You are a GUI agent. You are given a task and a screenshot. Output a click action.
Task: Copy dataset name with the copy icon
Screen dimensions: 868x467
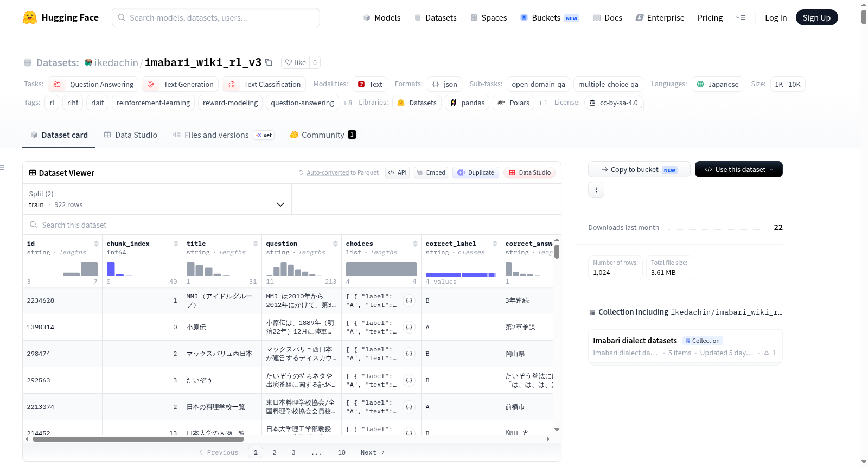tap(269, 62)
